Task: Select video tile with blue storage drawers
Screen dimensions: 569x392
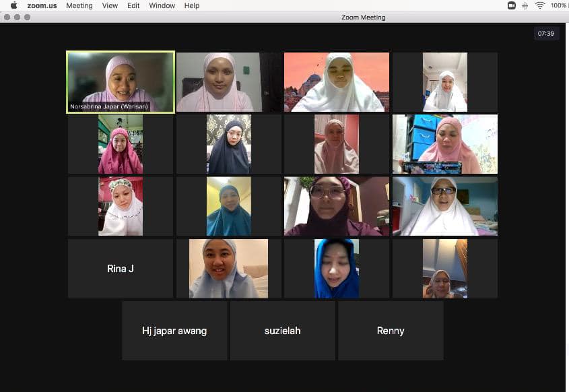Action: (445, 144)
